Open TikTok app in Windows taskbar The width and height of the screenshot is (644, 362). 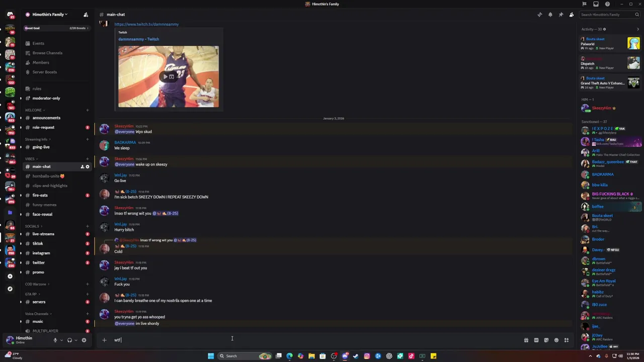point(411,356)
